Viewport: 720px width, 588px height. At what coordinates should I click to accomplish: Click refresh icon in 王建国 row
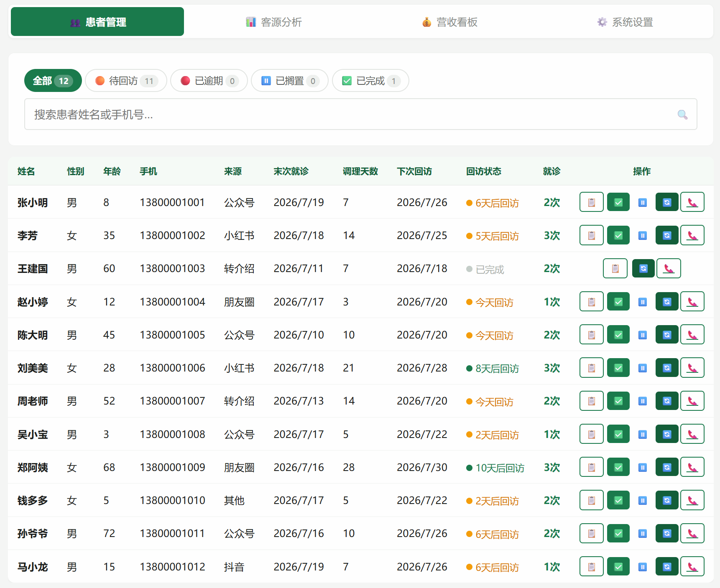(643, 268)
